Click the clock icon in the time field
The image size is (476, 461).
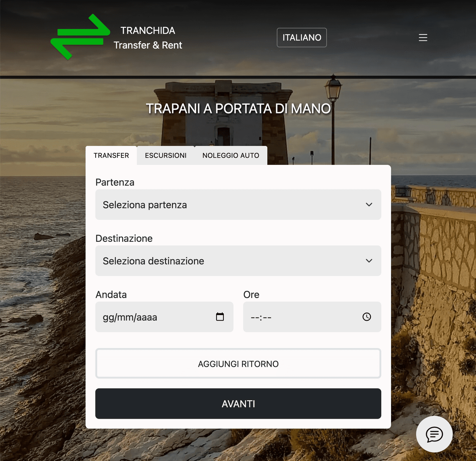coord(366,317)
